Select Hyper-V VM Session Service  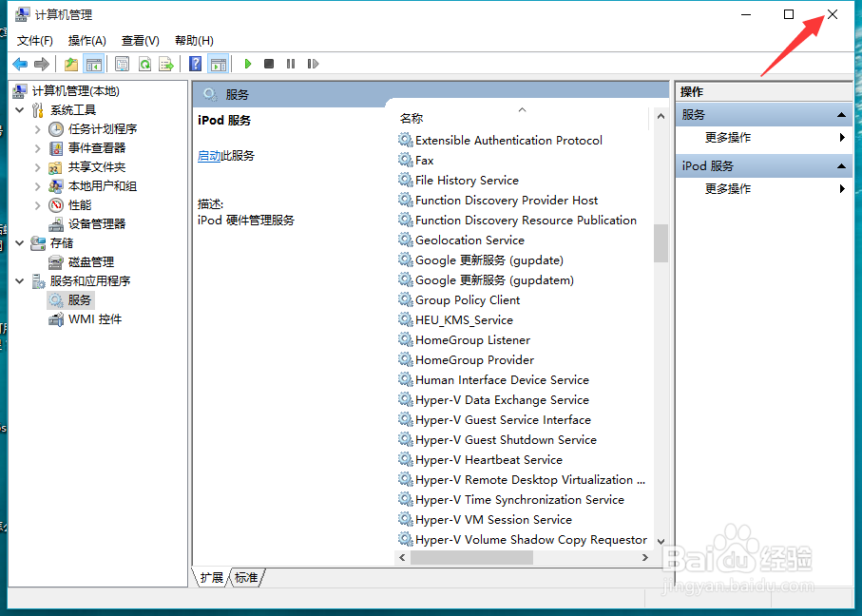tap(493, 520)
